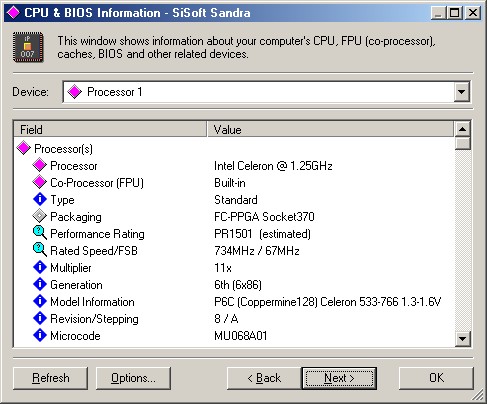Click the magnifier icon beside Performance Rating

40,233
